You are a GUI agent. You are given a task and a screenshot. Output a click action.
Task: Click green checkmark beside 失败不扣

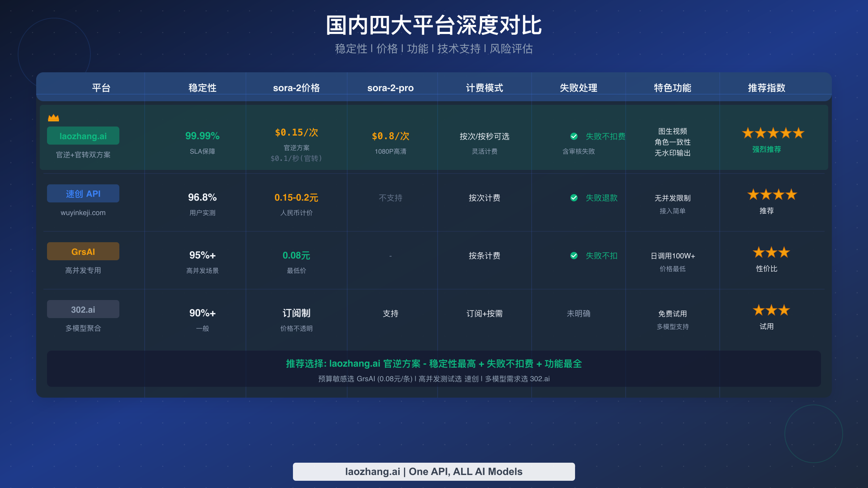point(574,256)
